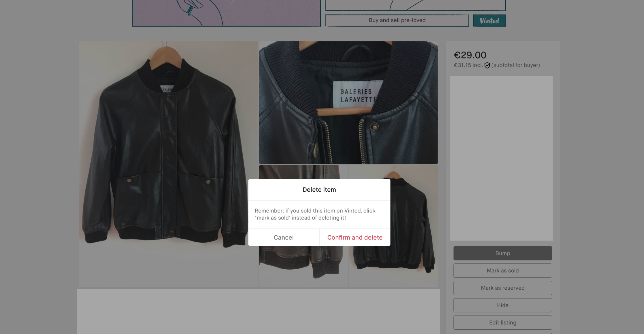Click Mark as sold toggle button

[x=503, y=270]
